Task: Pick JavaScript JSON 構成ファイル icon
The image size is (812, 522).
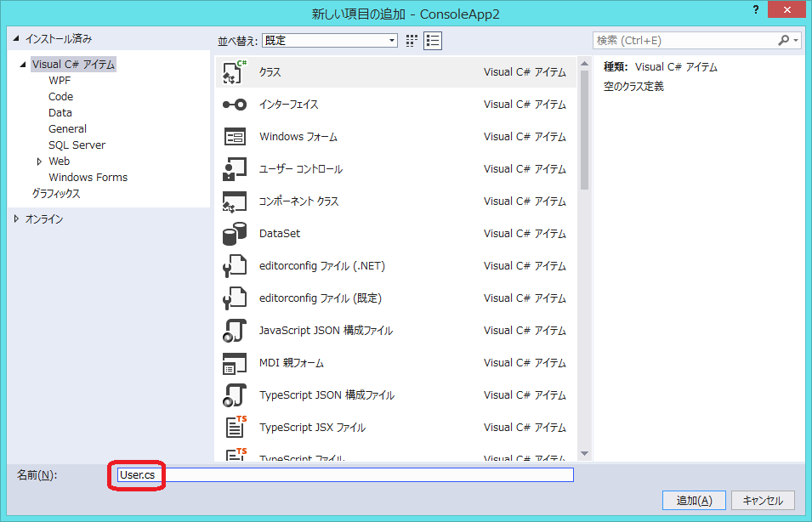Action: pos(235,331)
